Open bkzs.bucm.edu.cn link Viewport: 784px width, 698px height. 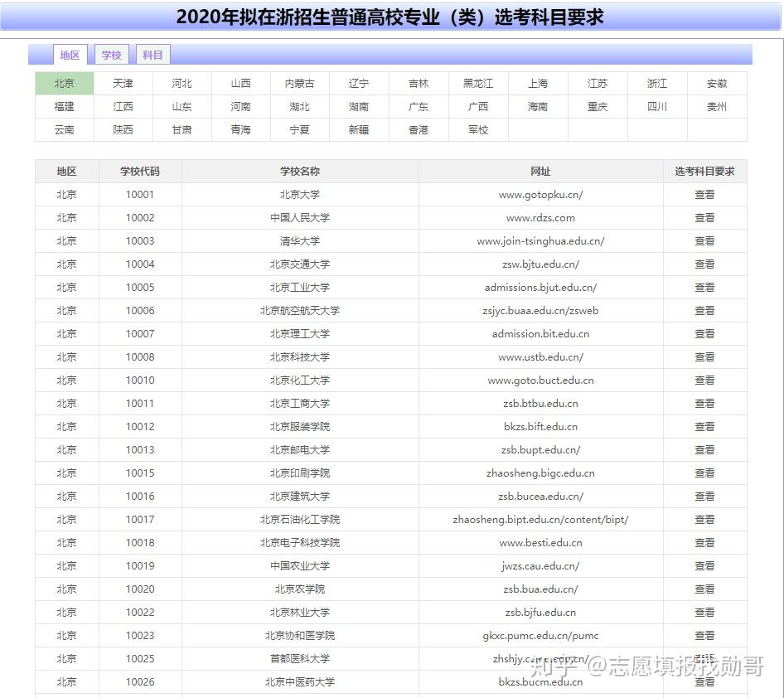(x=540, y=682)
